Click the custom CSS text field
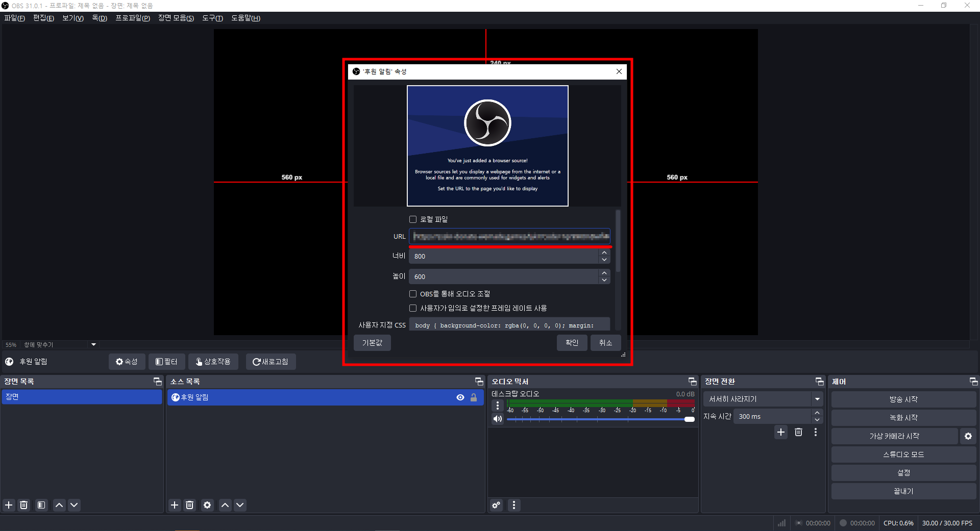 (509, 325)
